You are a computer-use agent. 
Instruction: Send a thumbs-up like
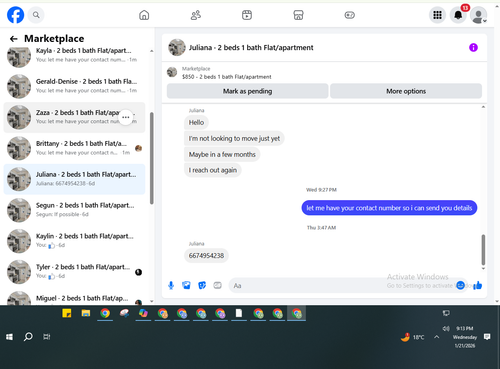(478, 285)
